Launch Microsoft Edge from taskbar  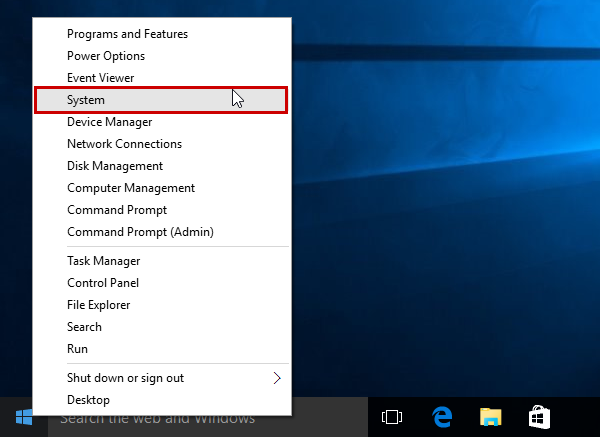[442, 417]
